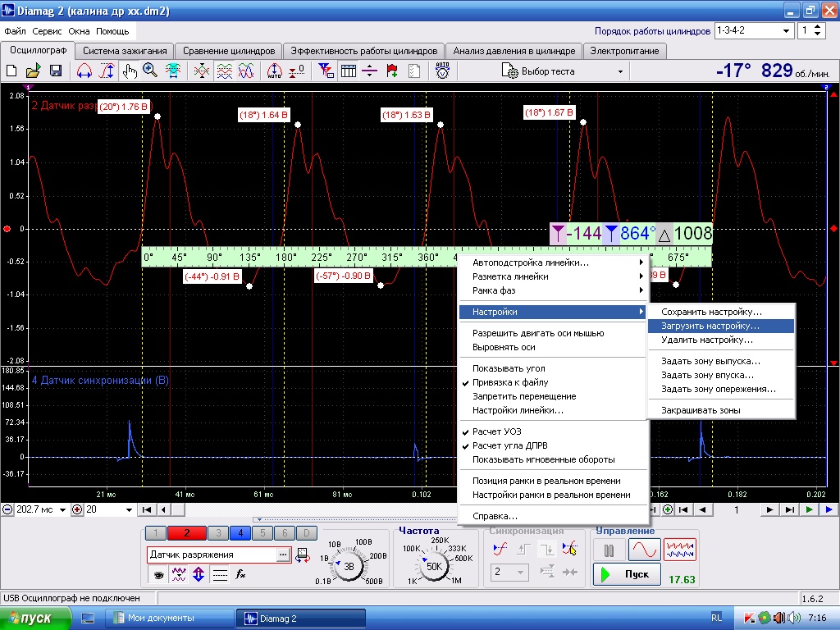Click the green angle ruler at 180°
Viewport: 840px width, 630px height.
pos(285,257)
